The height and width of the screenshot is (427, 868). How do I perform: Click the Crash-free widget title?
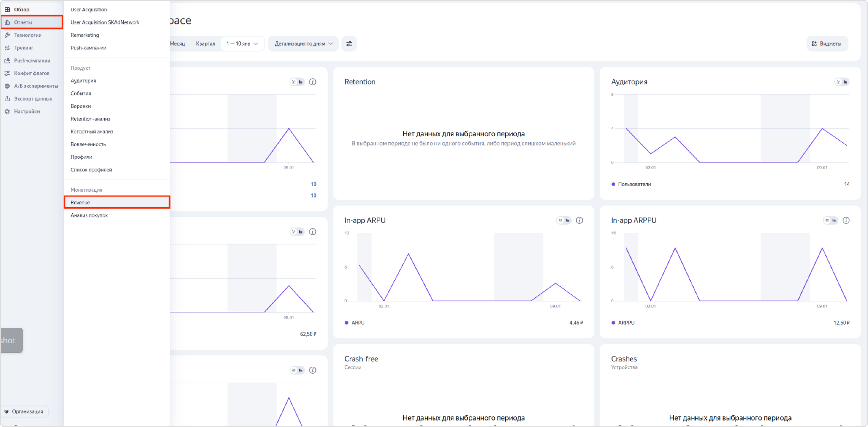tap(361, 359)
